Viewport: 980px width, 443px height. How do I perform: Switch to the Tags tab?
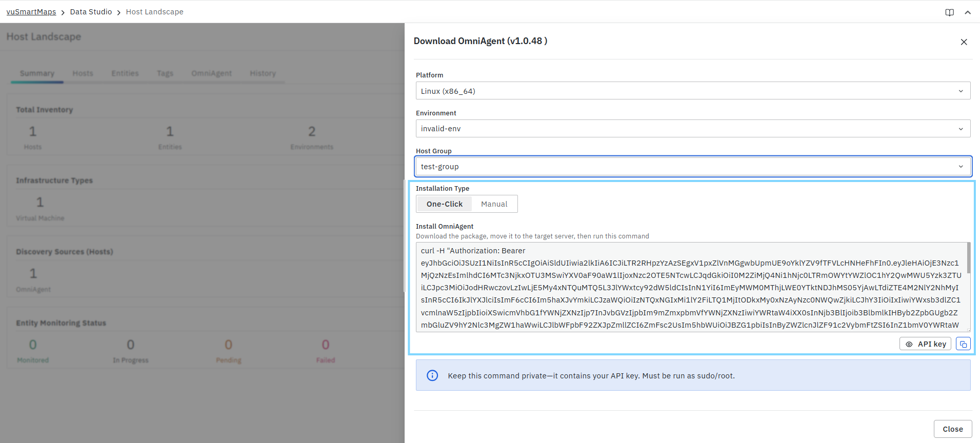(165, 73)
